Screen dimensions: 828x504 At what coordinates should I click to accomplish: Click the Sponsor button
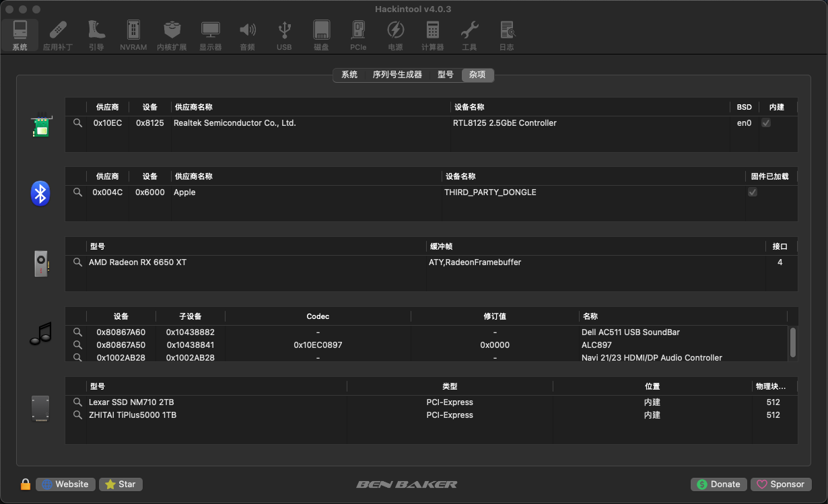tap(781, 484)
